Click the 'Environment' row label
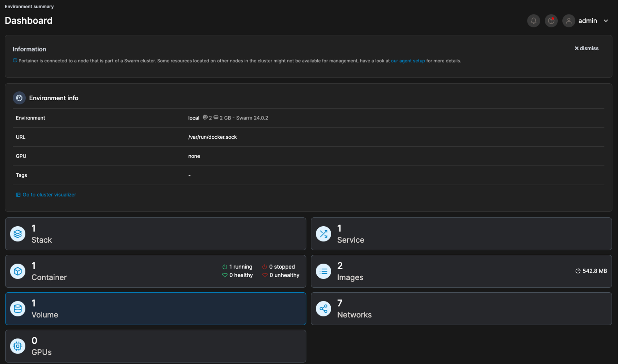 tap(30, 118)
